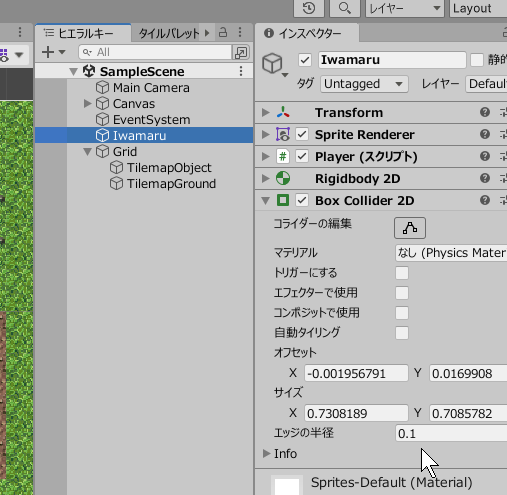507x495 pixels.
Task: Click the tab overflow arrow beside タイルパレット
Action: [207, 33]
